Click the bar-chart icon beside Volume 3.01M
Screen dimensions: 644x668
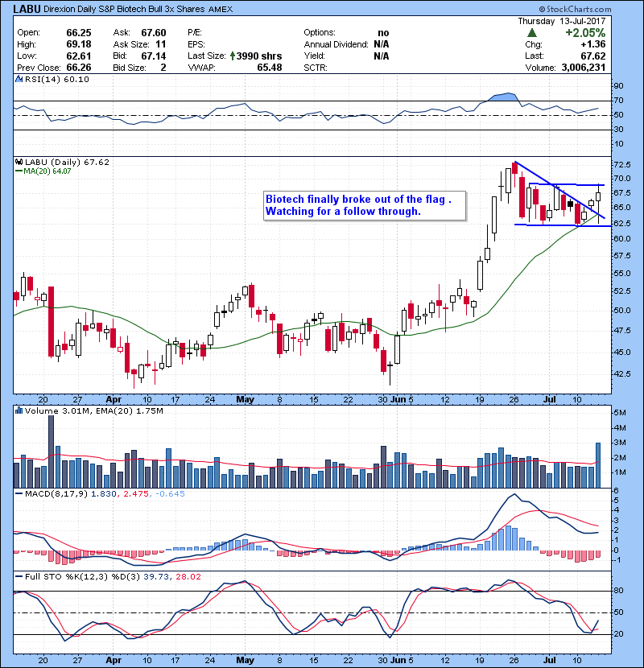(19, 411)
